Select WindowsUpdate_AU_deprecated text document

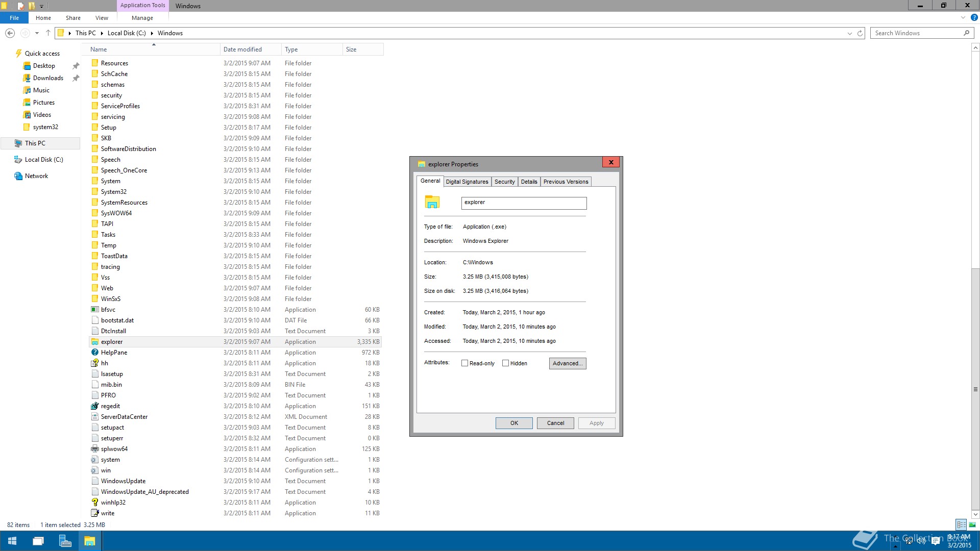[235, 492]
